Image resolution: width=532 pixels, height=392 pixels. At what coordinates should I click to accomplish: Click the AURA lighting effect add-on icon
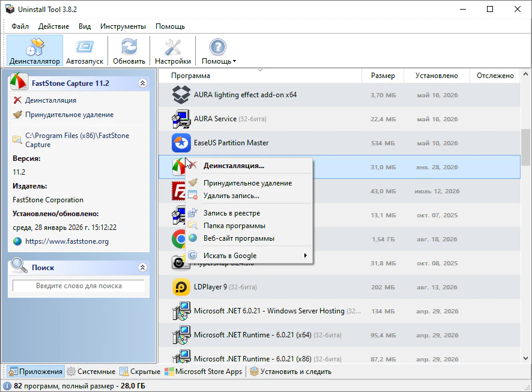pyautogui.click(x=181, y=95)
